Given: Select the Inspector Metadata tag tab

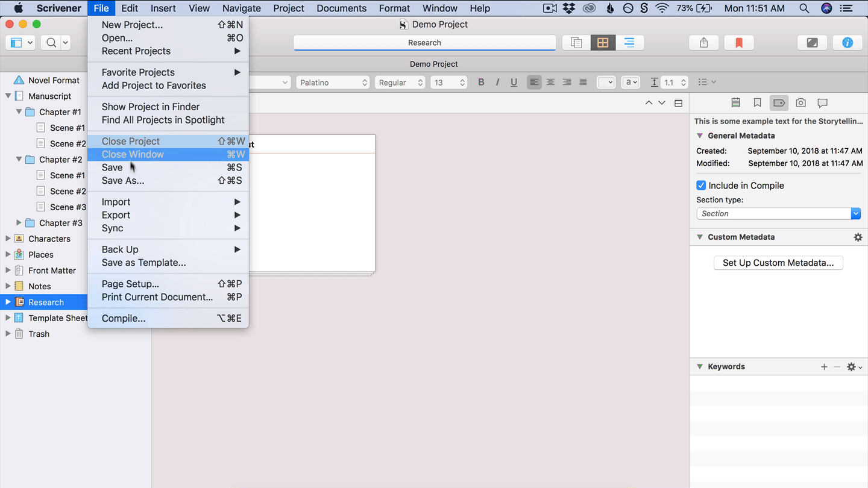Looking at the screenshot, I should (x=779, y=103).
